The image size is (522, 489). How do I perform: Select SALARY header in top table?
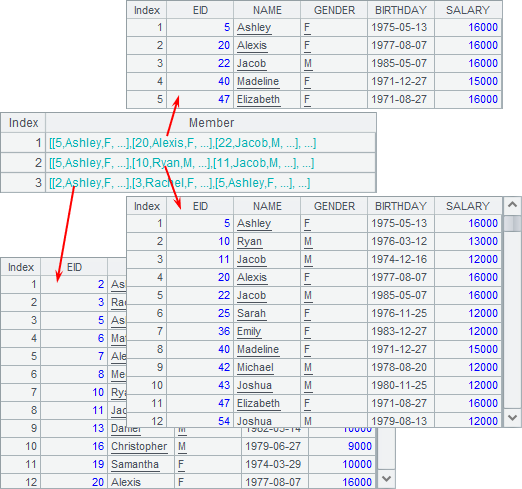(x=468, y=10)
